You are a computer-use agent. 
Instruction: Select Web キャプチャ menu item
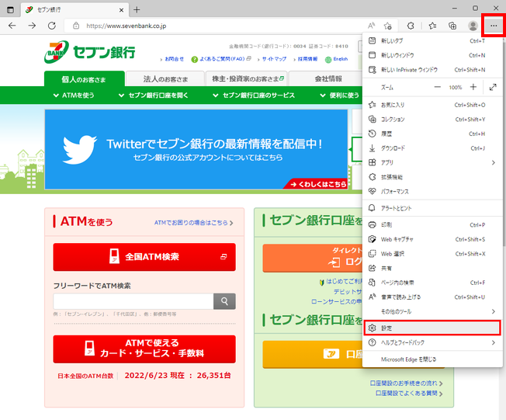point(432,239)
